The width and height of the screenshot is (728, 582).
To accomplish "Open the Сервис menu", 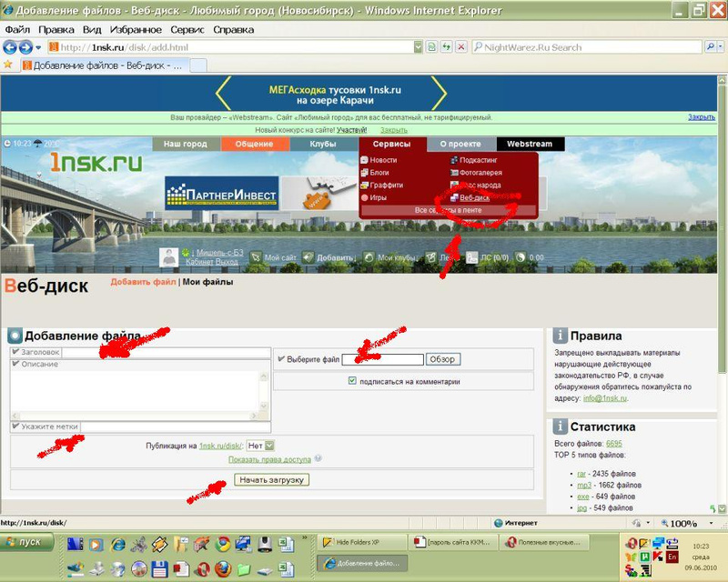I will (x=187, y=30).
